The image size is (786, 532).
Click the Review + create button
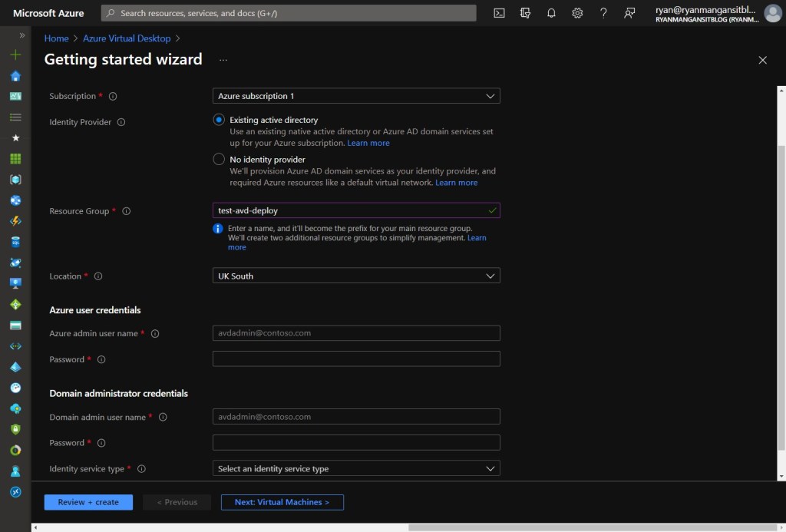point(88,502)
